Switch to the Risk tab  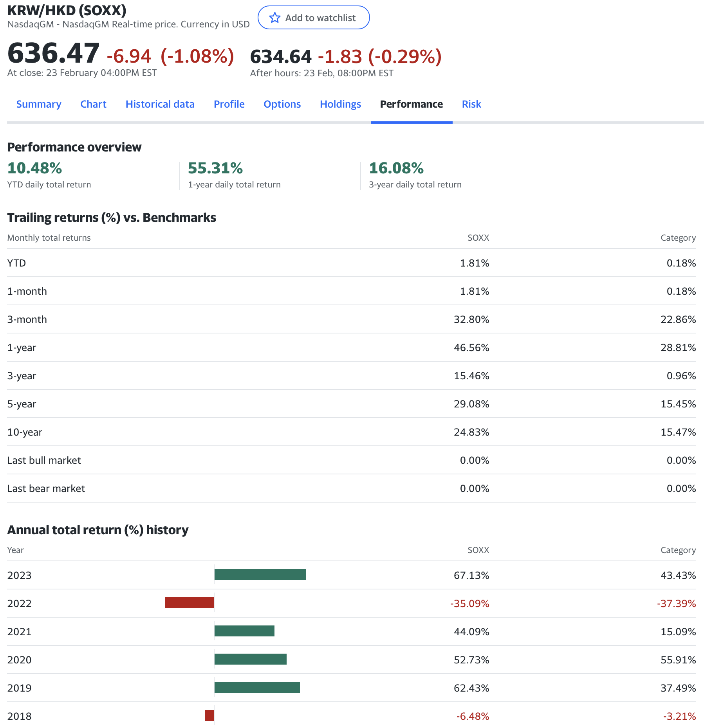pyautogui.click(x=471, y=104)
